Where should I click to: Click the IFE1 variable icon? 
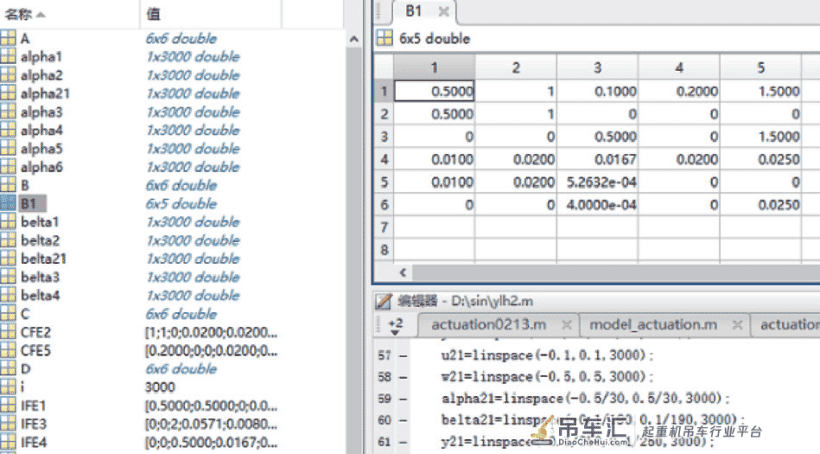click(8, 405)
